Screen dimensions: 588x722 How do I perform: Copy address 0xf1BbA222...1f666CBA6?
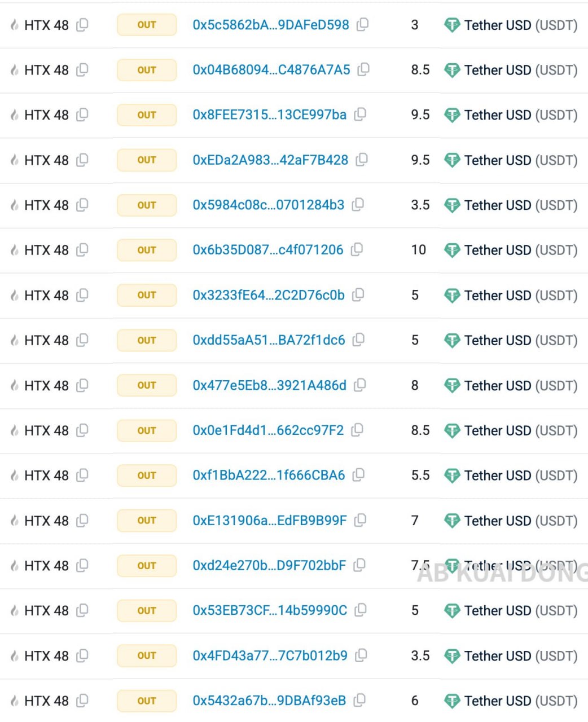point(358,475)
